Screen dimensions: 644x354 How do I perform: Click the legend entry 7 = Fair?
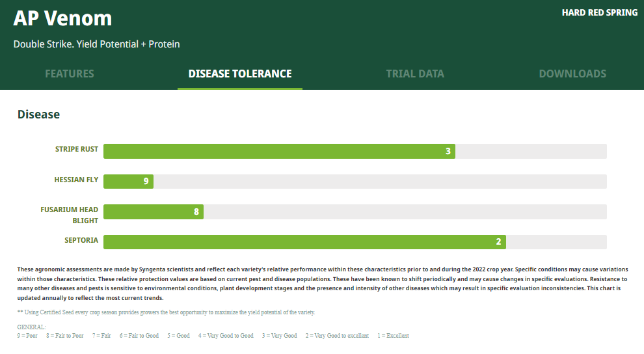pyautogui.click(x=101, y=336)
